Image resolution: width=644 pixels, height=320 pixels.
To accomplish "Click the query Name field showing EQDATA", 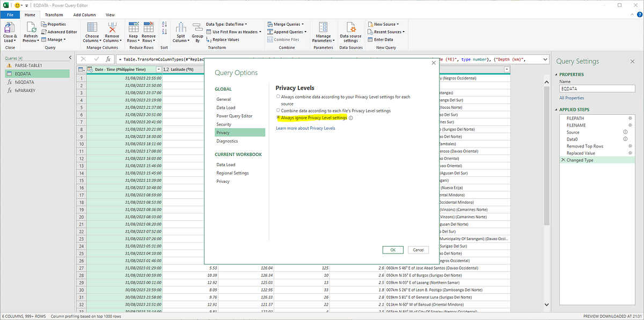I will pos(596,88).
